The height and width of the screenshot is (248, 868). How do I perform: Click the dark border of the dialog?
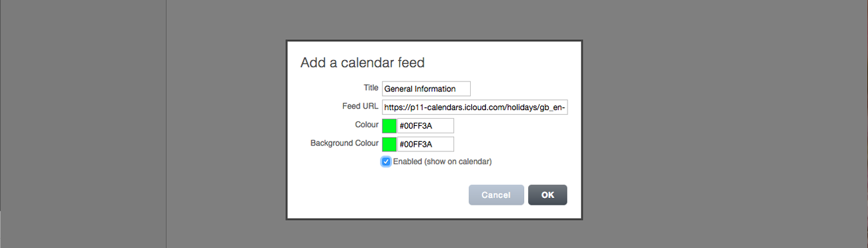[x=435, y=41]
